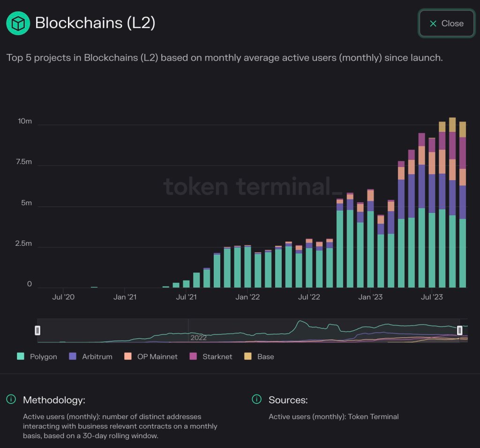Click the 2022 label in the mini timeline
This screenshot has height=448, width=480.
click(x=199, y=338)
